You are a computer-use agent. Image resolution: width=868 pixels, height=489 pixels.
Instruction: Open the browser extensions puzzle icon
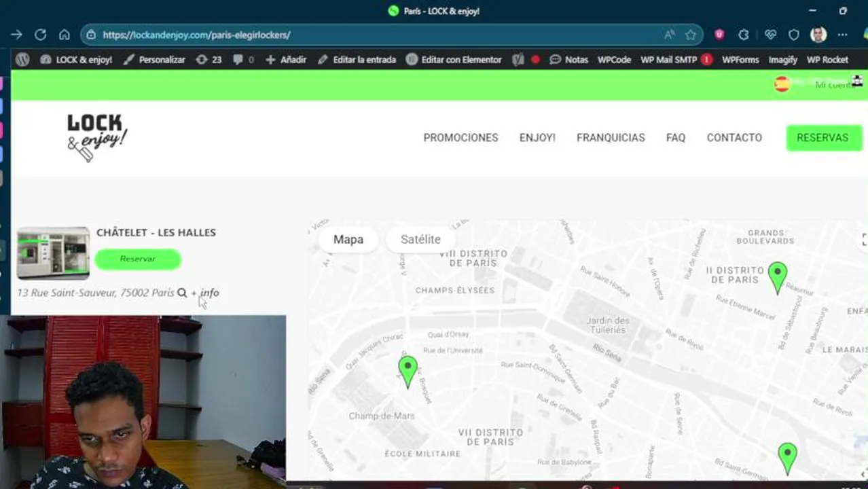[744, 35]
